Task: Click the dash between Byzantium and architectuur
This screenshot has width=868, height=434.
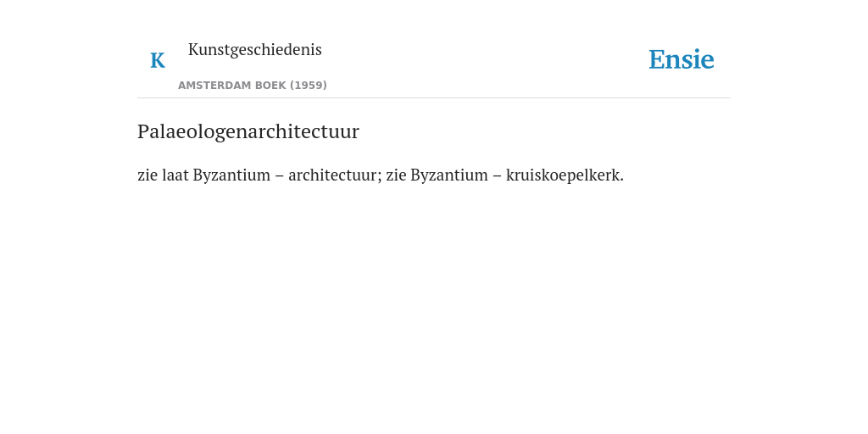Action: (280, 175)
